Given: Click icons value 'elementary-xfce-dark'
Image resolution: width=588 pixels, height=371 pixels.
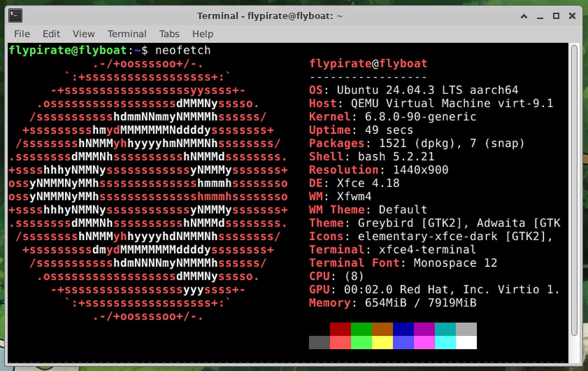Looking at the screenshot, I should (428, 236).
